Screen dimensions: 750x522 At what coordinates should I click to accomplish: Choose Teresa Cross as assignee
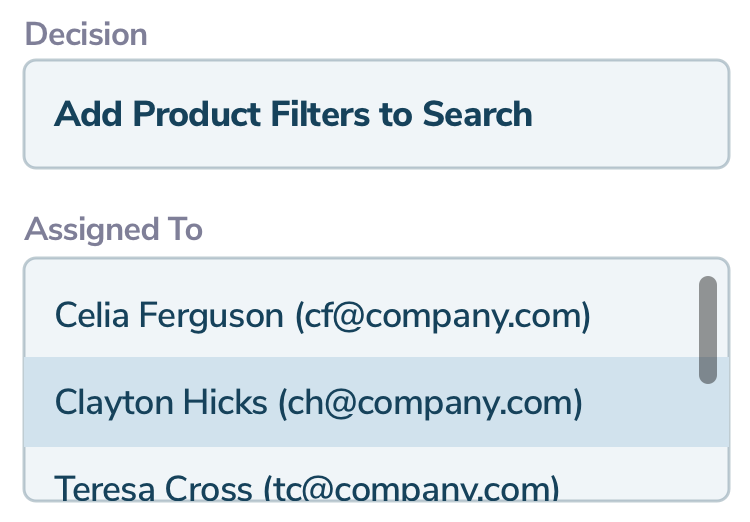click(306, 487)
